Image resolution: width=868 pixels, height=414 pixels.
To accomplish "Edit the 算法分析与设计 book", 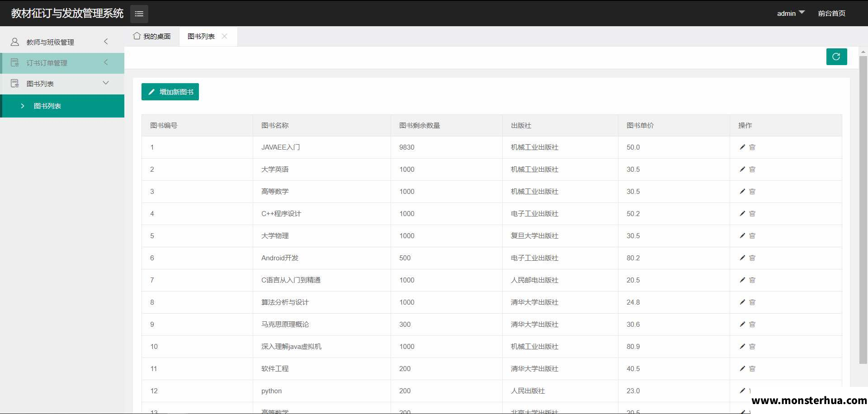I will (x=742, y=302).
